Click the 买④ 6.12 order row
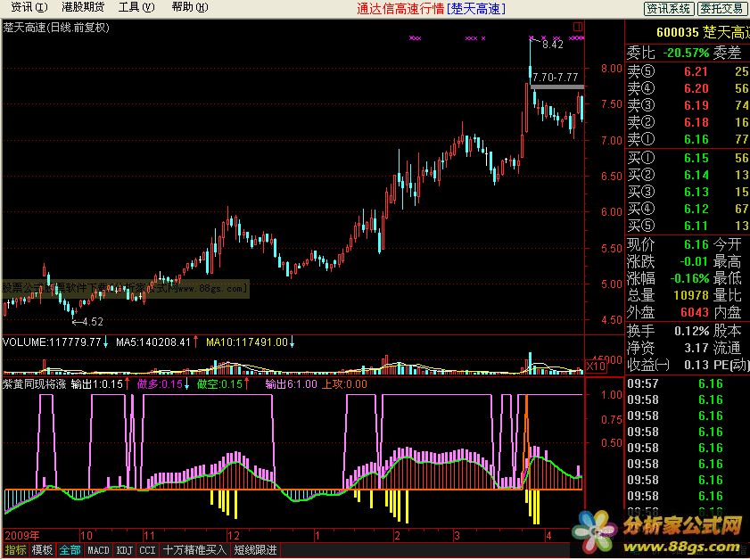750x560 pixels. click(x=688, y=209)
